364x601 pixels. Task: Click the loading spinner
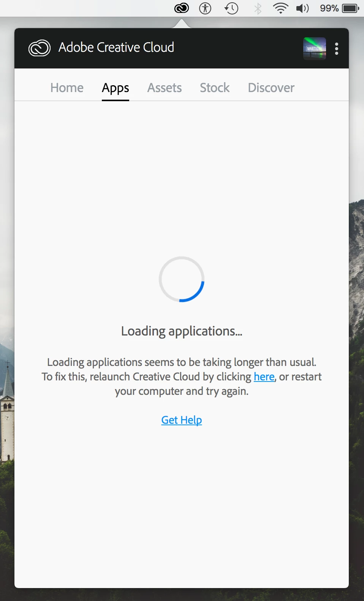(182, 279)
